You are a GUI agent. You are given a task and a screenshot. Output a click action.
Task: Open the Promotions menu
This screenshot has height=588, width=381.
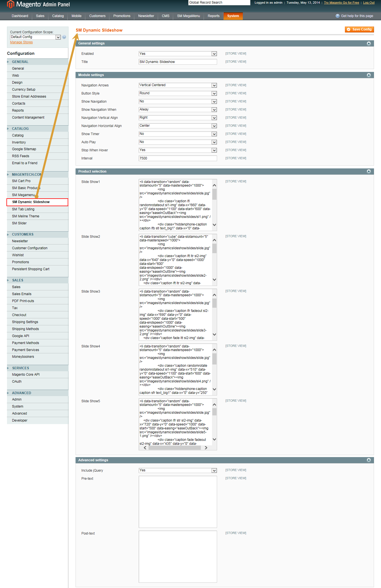[x=122, y=16]
